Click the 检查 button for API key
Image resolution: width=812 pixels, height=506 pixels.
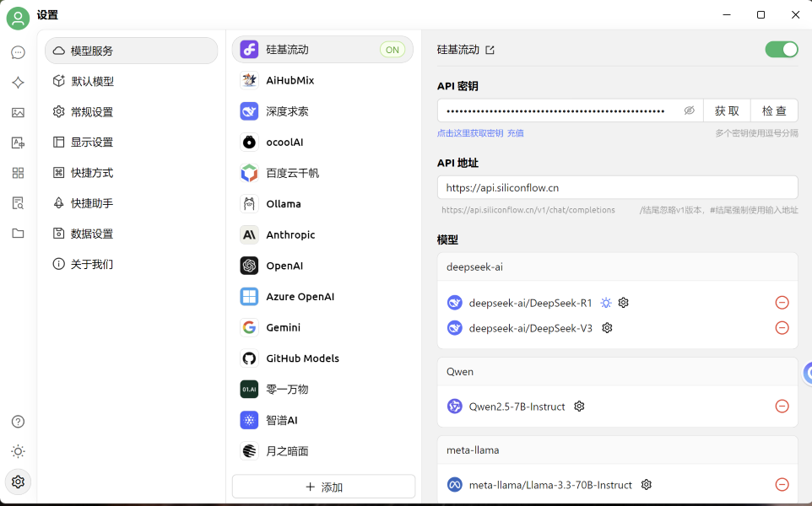point(774,110)
